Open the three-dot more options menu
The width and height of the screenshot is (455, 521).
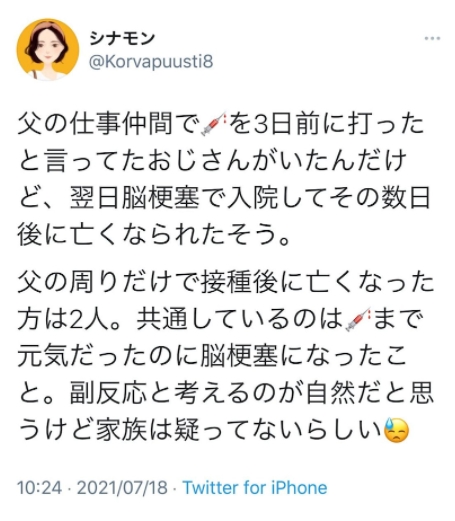[432, 38]
